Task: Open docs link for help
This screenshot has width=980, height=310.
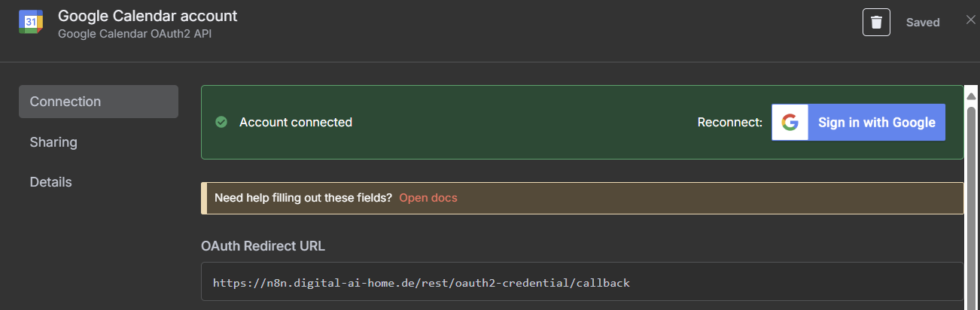Action: pyautogui.click(x=428, y=198)
